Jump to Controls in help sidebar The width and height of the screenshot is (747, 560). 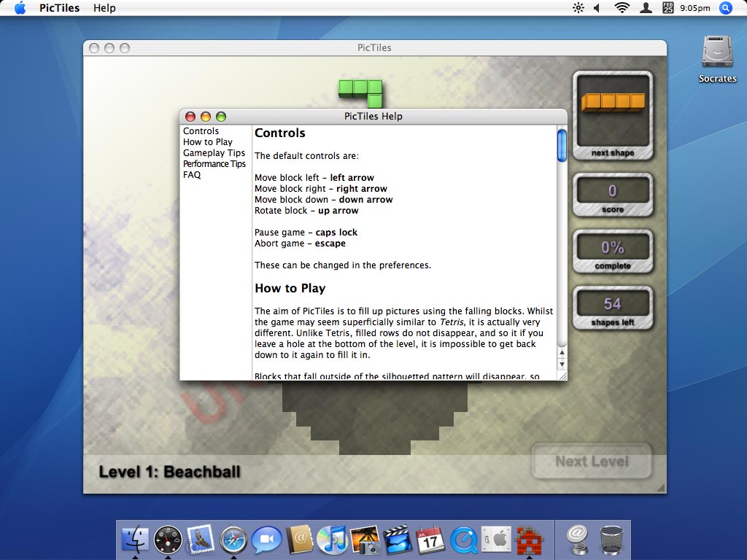(201, 131)
